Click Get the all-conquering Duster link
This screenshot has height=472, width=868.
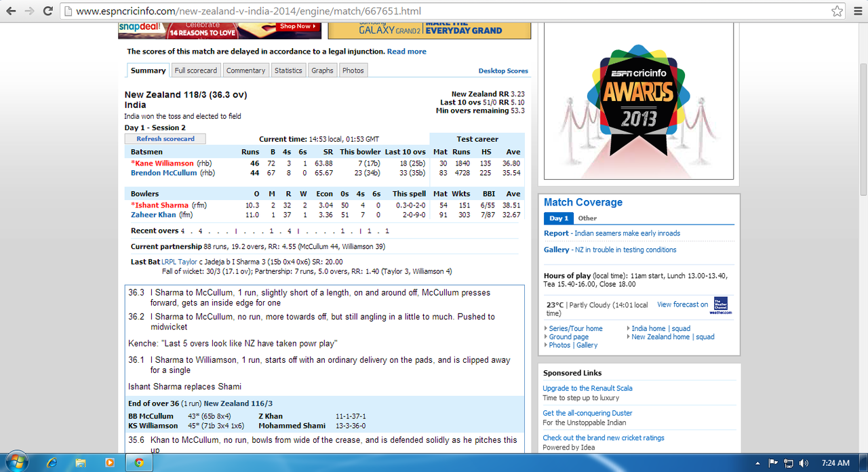(587, 413)
